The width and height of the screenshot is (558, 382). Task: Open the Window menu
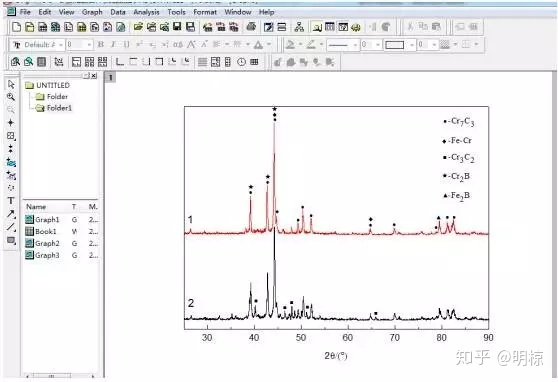click(238, 12)
